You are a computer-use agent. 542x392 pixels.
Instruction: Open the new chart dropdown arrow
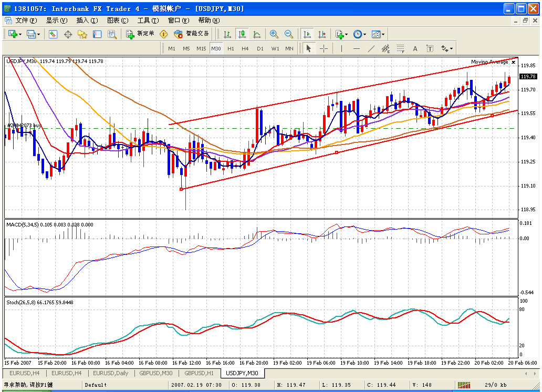20,34
